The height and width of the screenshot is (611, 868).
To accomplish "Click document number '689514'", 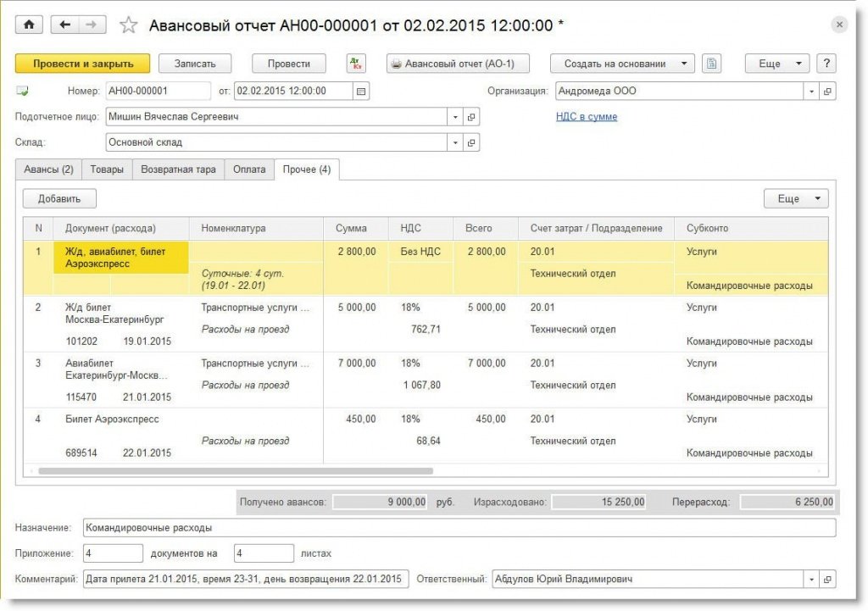I will tap(81, 453).
